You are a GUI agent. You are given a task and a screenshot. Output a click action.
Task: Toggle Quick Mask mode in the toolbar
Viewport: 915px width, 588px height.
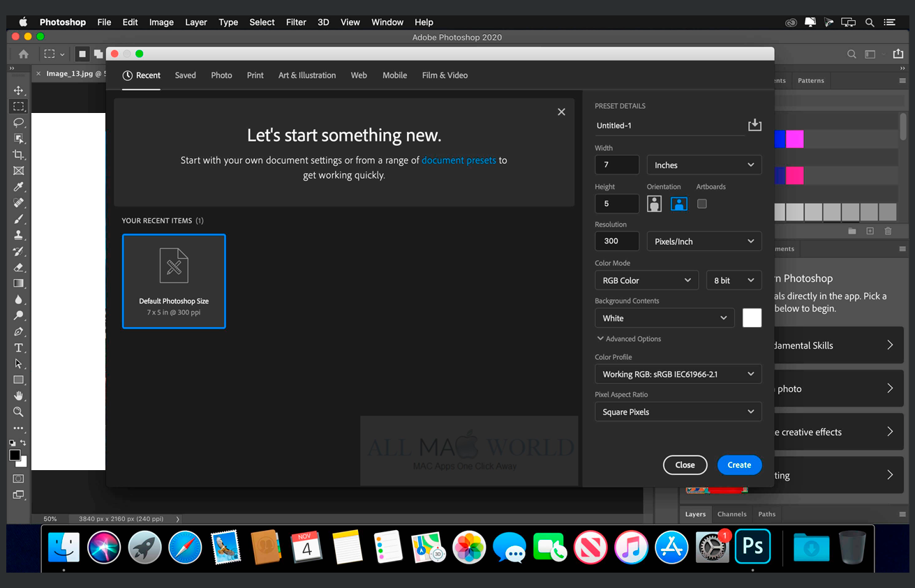19,478
